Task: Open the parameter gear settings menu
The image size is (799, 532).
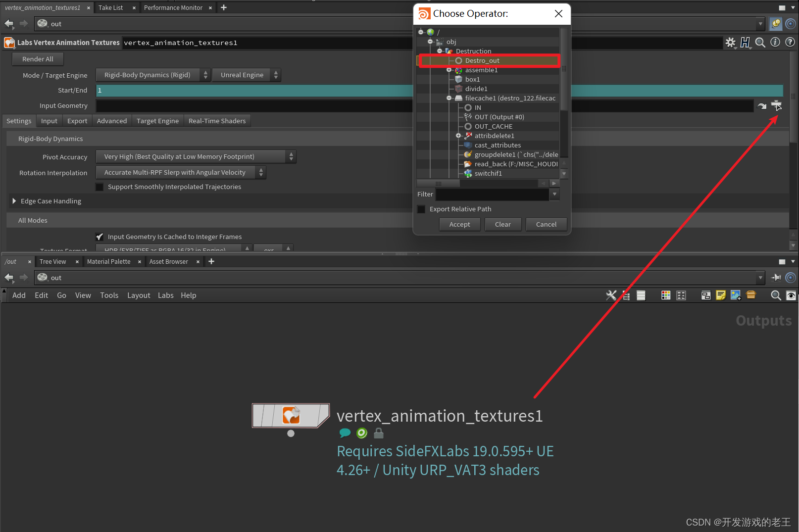Action: (730, 43)
